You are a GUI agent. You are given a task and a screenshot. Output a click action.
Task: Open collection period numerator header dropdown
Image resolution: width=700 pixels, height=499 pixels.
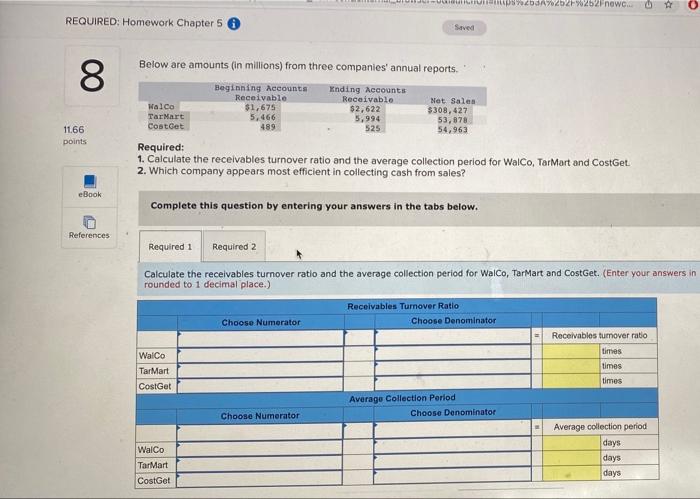pos(260,432)
